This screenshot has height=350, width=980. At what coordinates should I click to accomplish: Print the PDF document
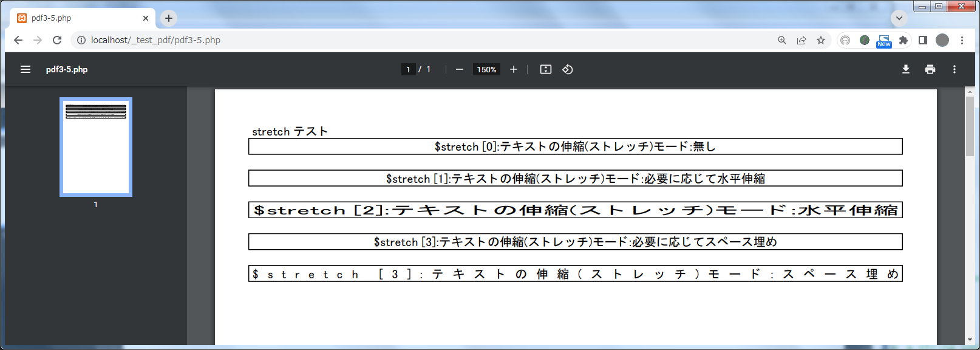(930, 69)
